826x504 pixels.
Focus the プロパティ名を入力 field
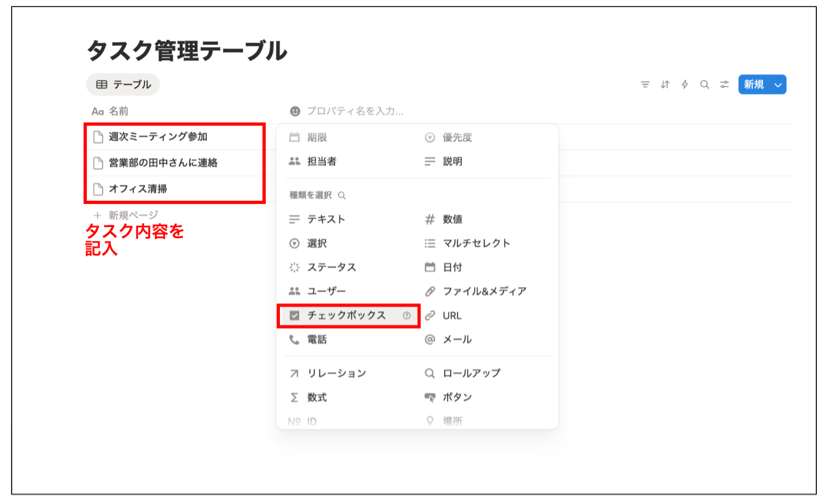[355, 111]
